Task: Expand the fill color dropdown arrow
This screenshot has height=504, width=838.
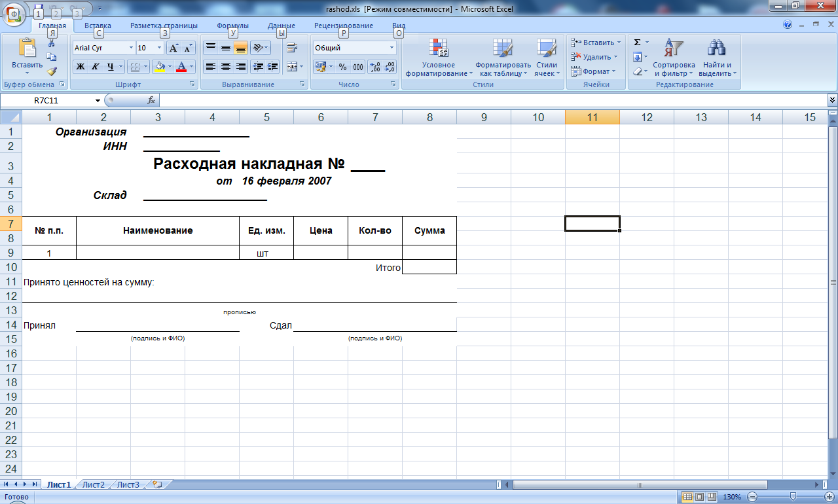Action: coord(170,66)
